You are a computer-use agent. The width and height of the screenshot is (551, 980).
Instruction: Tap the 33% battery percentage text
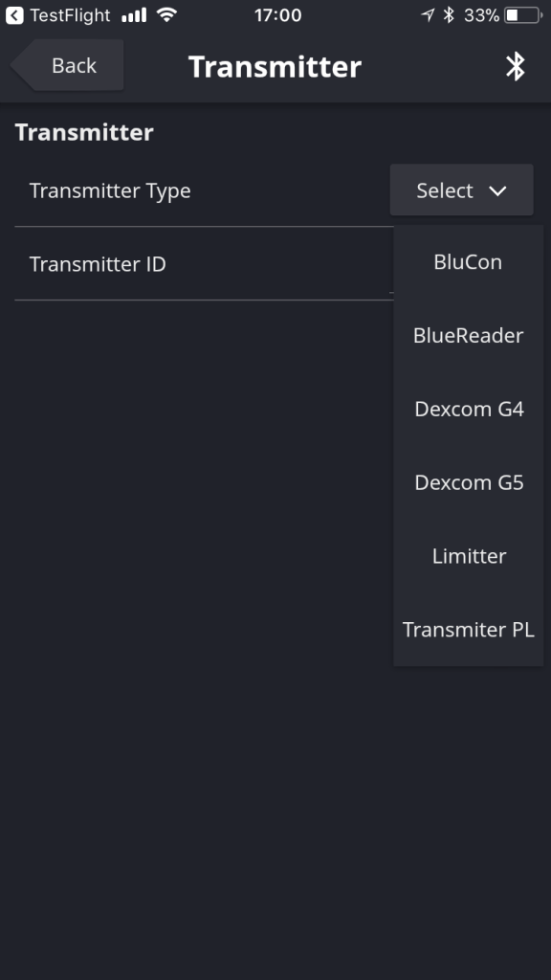point(481,15)
